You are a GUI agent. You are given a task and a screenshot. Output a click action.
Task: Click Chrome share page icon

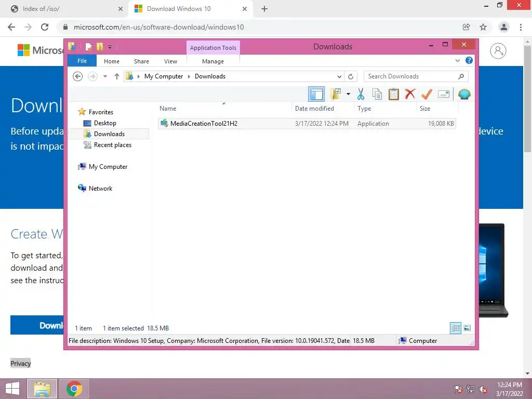click(467, 27)
